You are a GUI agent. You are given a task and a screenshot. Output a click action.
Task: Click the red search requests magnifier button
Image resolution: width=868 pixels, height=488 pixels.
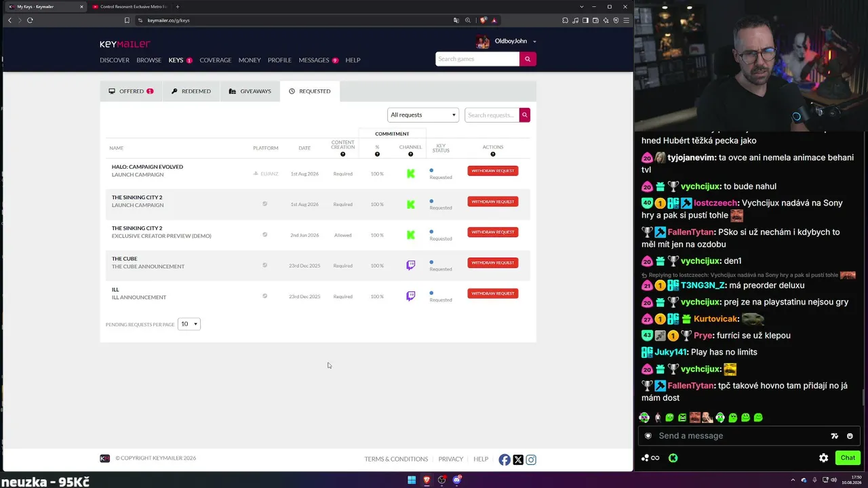tap(524, 115)
